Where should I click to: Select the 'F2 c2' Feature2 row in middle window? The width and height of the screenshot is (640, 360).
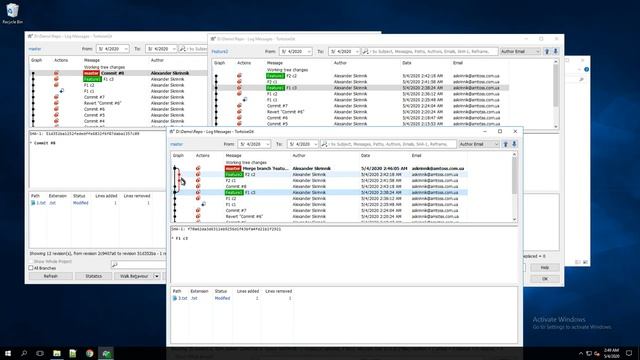(x=361, y=76)
